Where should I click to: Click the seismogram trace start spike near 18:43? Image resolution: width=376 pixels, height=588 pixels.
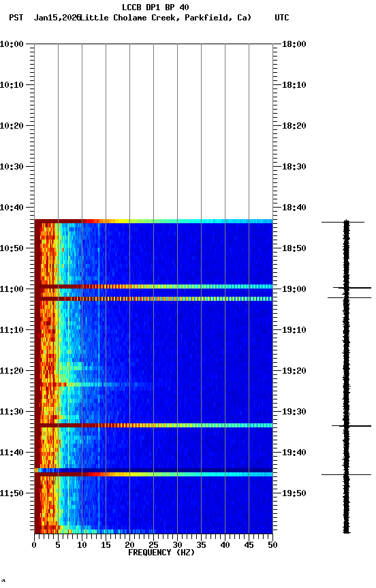(343, 222)
